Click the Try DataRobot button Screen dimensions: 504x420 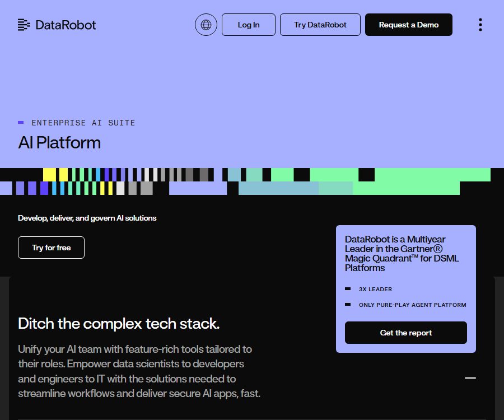click(x=320, y=25)
